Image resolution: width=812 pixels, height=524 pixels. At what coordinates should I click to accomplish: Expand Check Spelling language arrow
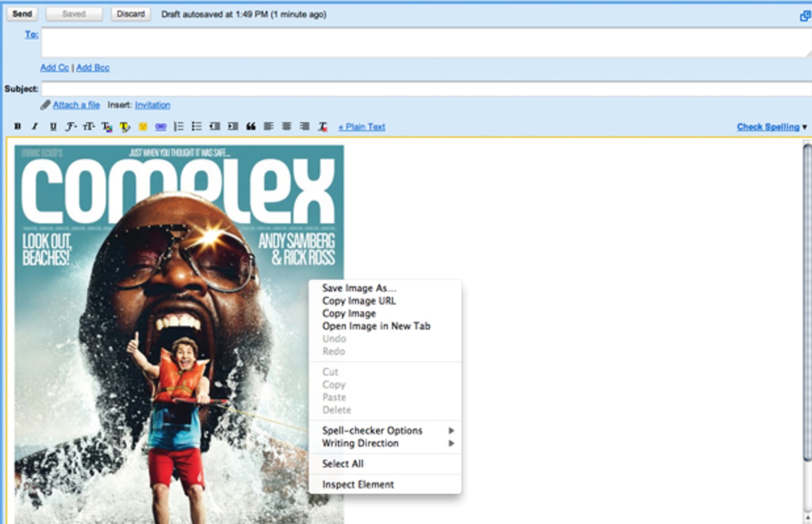(x=804, y=127)
